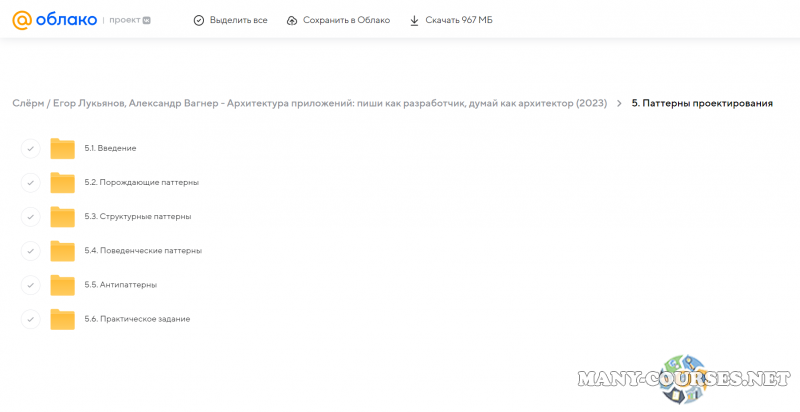Screen dimensions: 800x412
Task: Click Скачать 967 МБ download button
Action: (x=450, y=20)
